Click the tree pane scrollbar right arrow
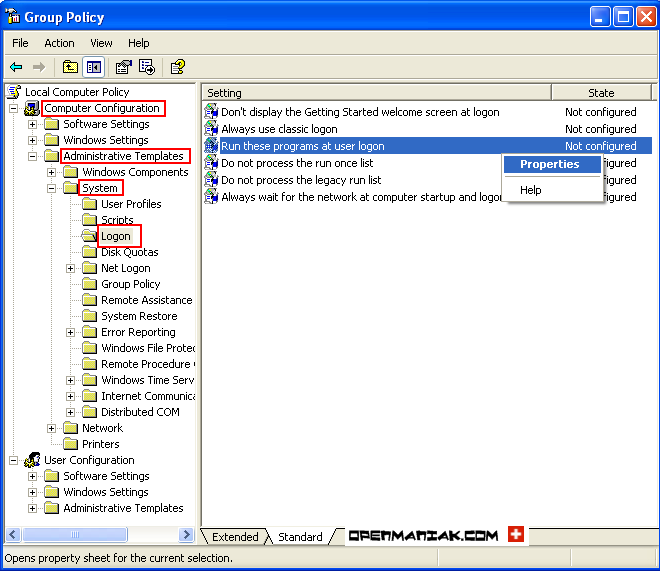The image size is (660, 571). [186, 534]
